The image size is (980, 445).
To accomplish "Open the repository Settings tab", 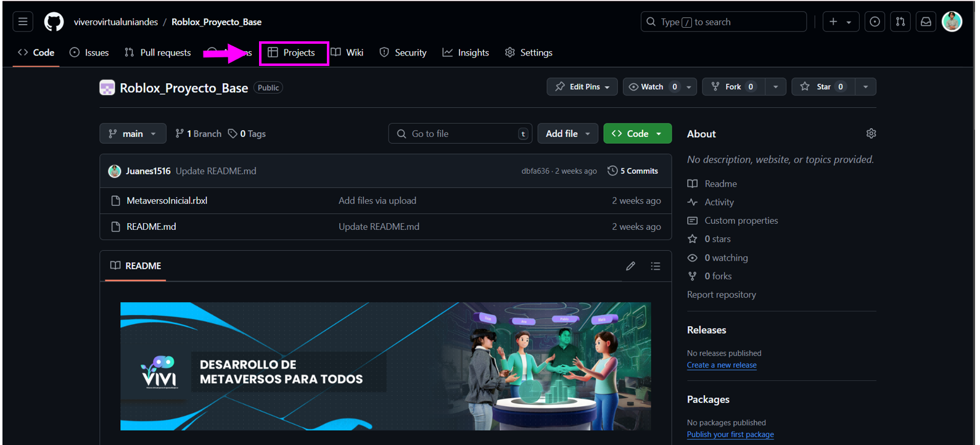I will [529, 52].
